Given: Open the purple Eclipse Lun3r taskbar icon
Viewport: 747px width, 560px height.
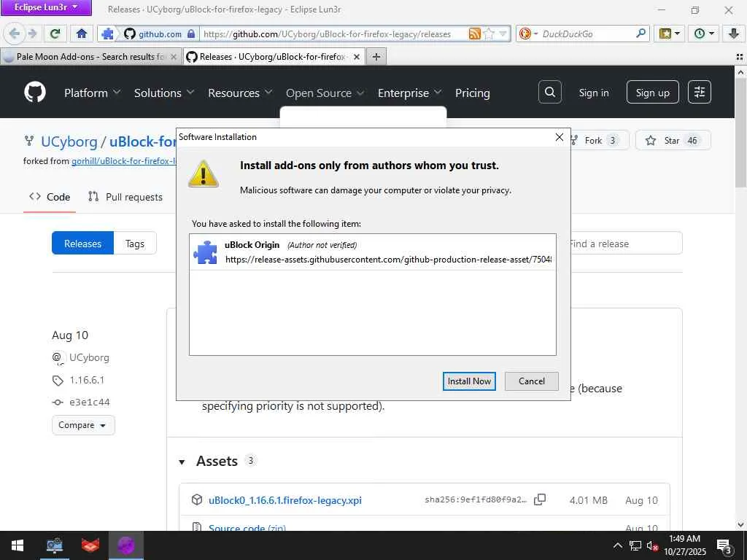Looking at the screenshot, I should point(125,545).
